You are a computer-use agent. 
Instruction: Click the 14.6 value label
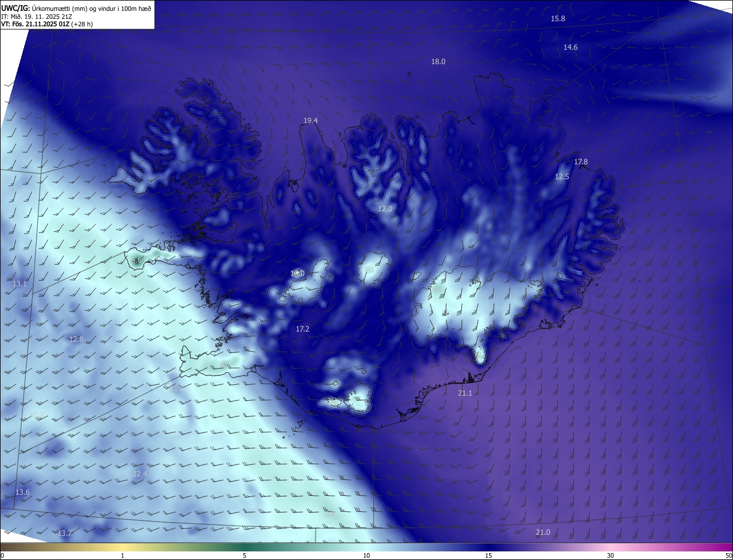point(570,48)
